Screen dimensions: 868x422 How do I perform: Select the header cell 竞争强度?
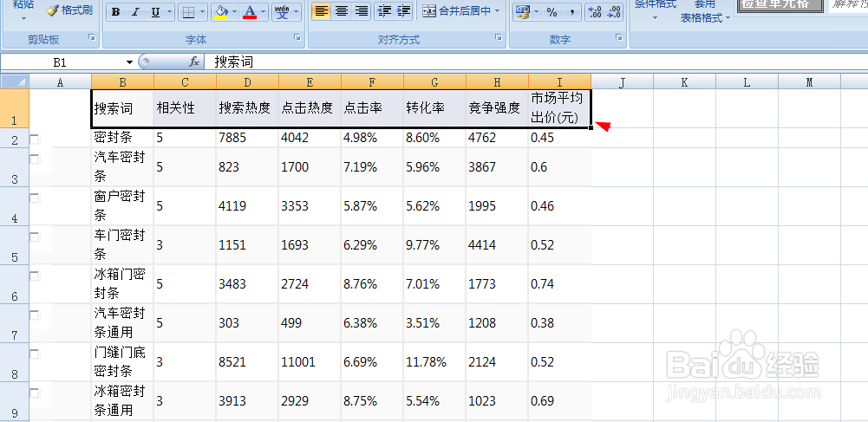coord(497,108)
